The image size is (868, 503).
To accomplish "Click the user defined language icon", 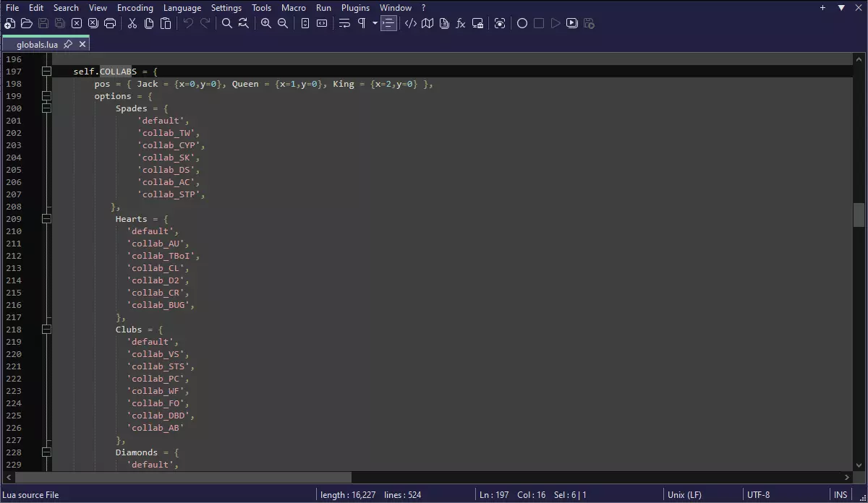I will tap(411, 23).
